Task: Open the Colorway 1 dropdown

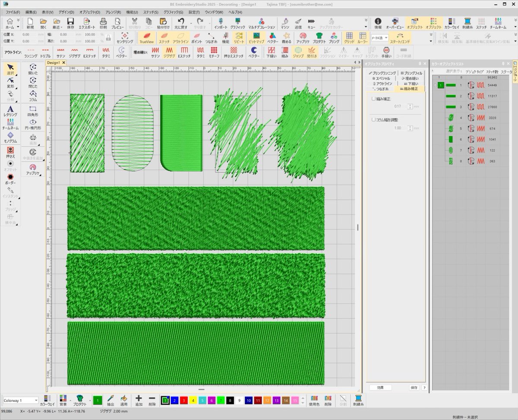Action: (20, 401)
